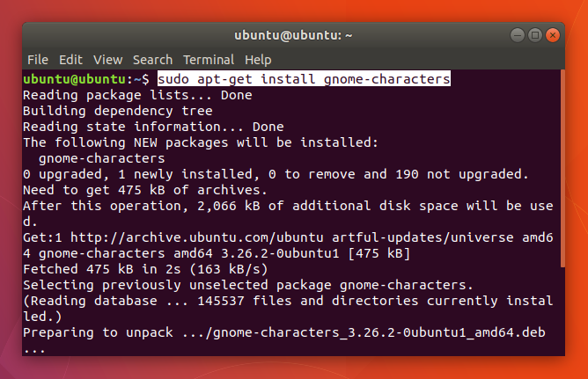The image size is (588, 379).
Task: Minimize the terminal window
Action: point(518,36)
